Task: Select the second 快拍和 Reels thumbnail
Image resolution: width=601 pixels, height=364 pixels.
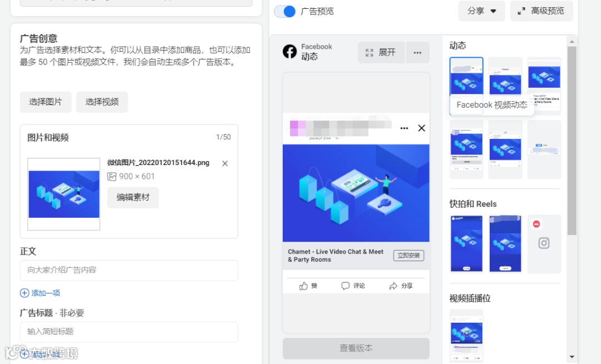Action: click(x=505, y=244)
